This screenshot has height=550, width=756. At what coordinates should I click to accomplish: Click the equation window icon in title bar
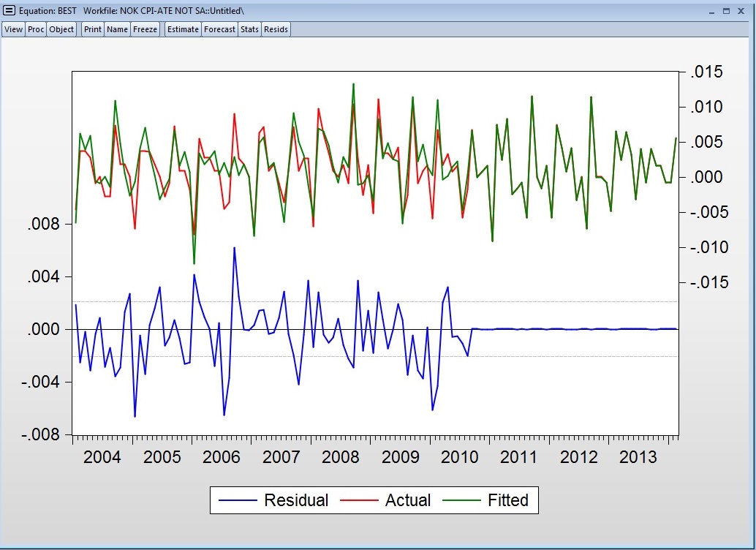pyautogui.click(x=10, y=10)
